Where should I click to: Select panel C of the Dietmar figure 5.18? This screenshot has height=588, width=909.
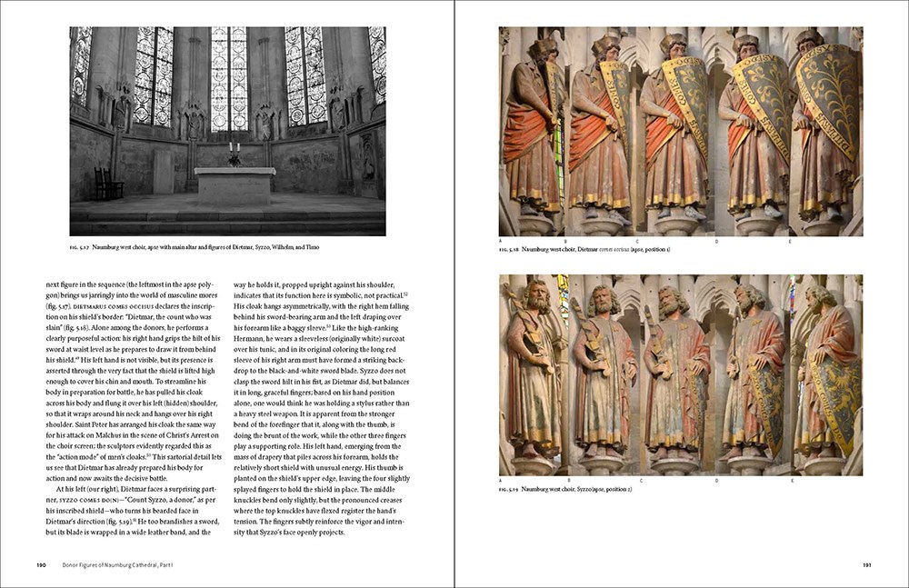[676, 131]
